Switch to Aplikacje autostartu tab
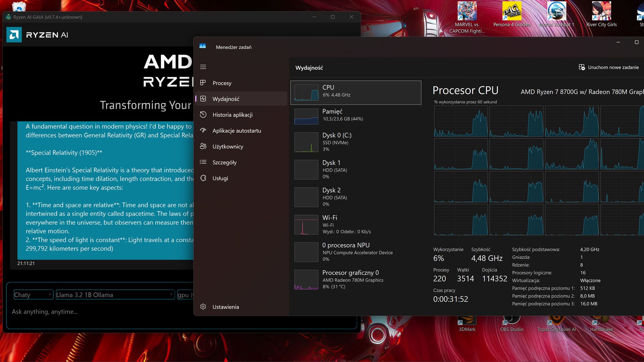This screenshot has height=362, width=644. tap(241, 130)
